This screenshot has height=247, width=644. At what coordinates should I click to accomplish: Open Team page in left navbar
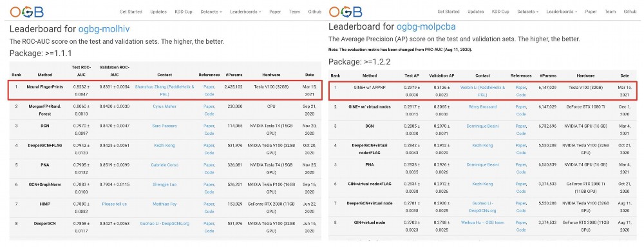pos(294,12)
